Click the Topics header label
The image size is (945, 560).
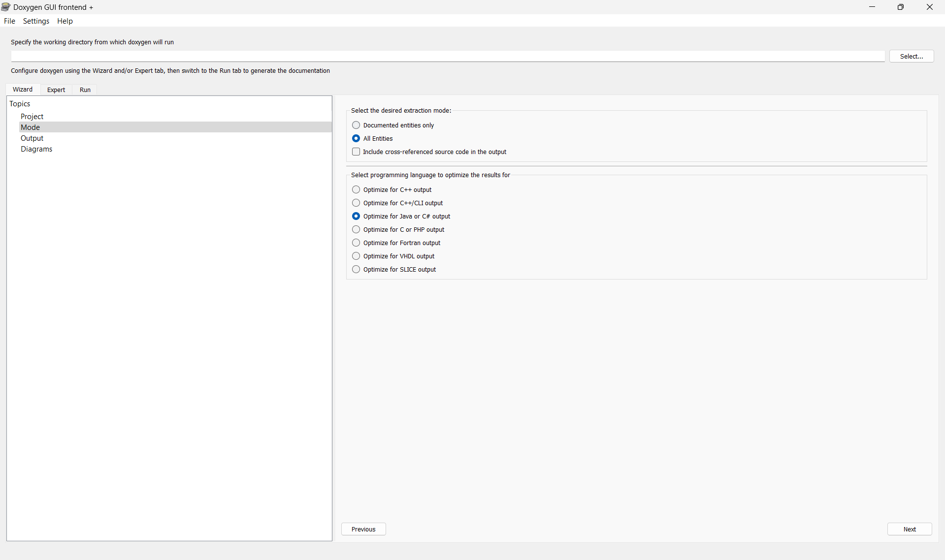click(20, 103)
